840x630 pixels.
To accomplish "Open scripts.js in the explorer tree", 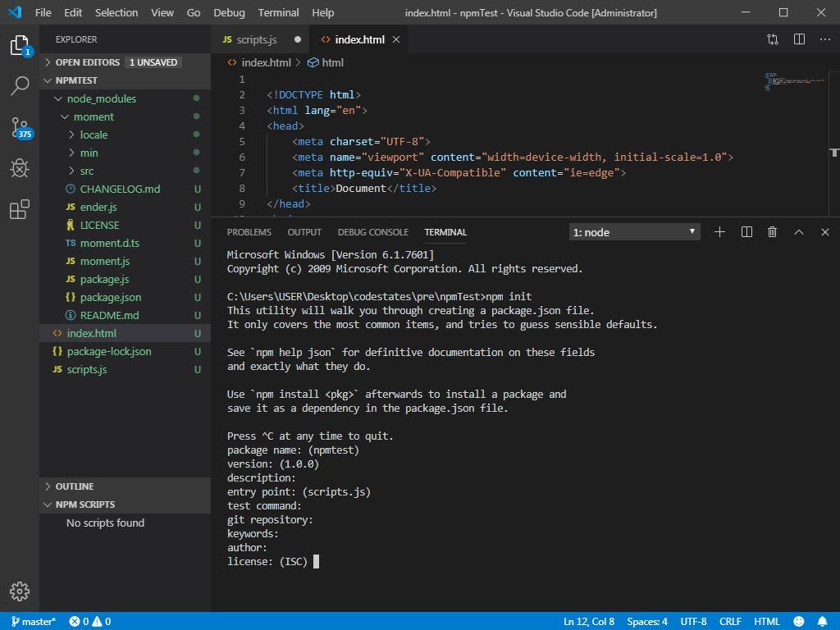I will click(x=125, y=369).
